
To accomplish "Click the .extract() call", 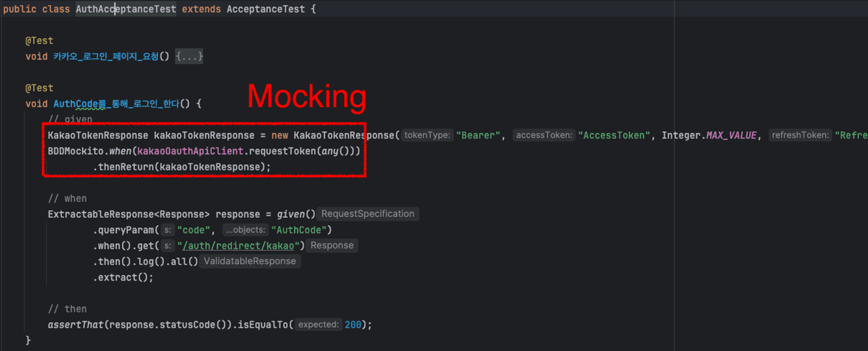I will coord(123,278).
